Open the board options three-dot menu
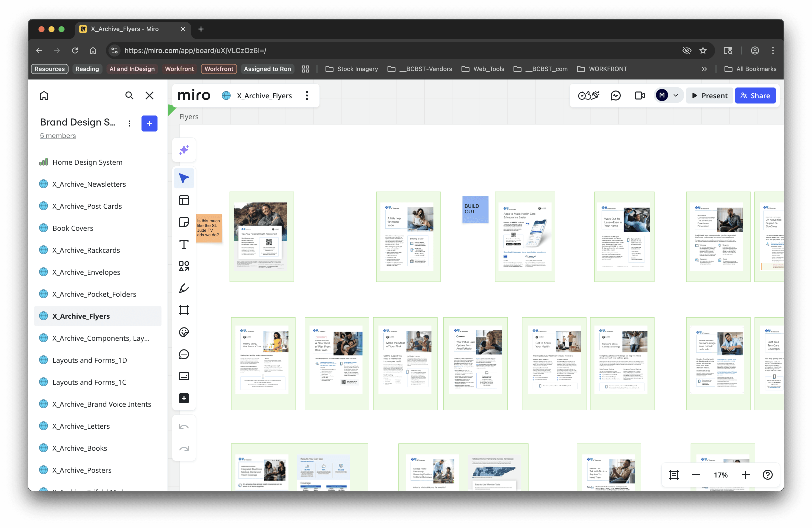This screenshot has width=812, height=528. click(x=307, y=95)
